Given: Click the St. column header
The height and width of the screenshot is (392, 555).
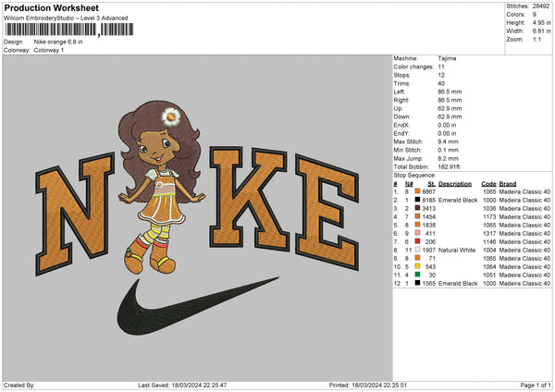Looking at the screenshot, I should click(x=431, y=184).
